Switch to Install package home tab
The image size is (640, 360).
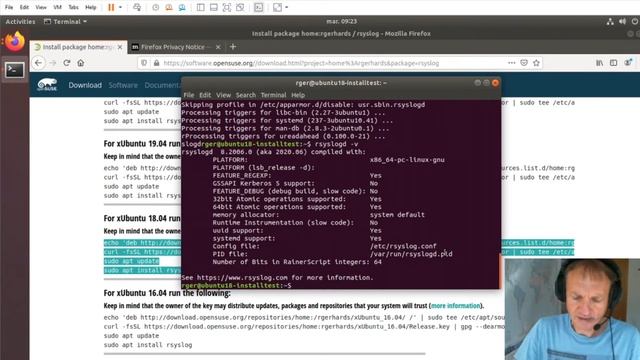[76, 47]
